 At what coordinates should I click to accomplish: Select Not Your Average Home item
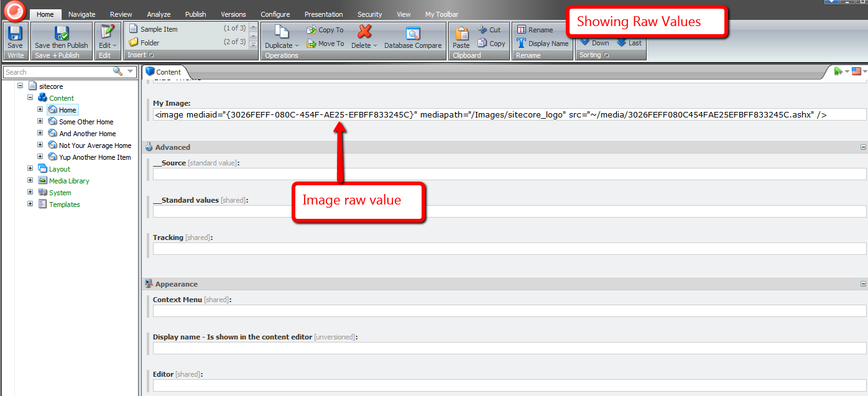click(95, 145)
